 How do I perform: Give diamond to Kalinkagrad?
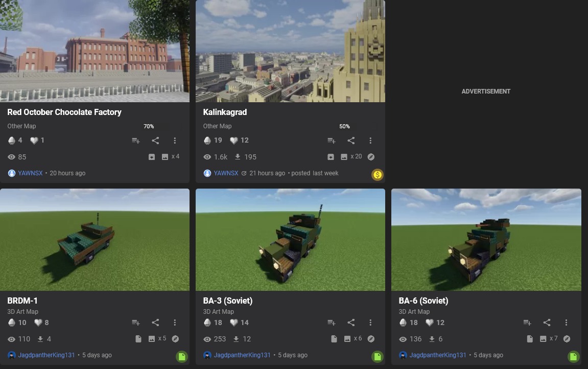pyautogui.click(x=207, y=140)
